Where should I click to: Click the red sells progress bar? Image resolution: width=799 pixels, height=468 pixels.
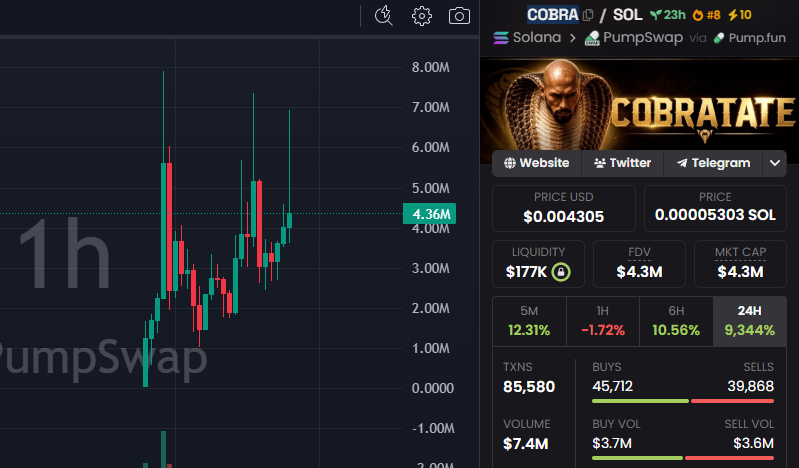point(732,401)
